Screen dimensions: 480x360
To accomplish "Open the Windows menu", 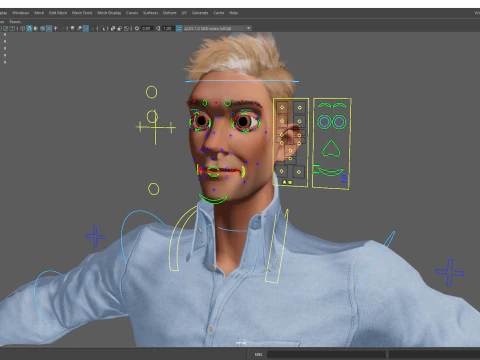I will (20, 13).
